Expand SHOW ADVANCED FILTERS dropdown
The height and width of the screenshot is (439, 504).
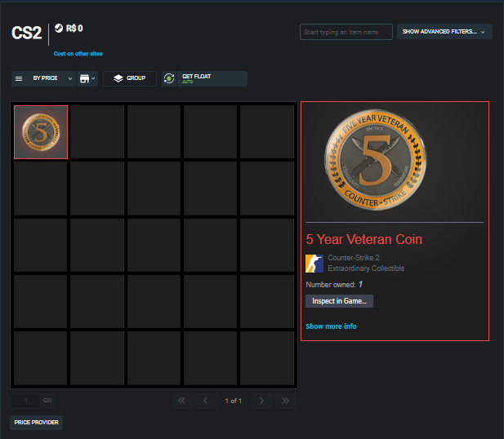[x=444, y=32]
